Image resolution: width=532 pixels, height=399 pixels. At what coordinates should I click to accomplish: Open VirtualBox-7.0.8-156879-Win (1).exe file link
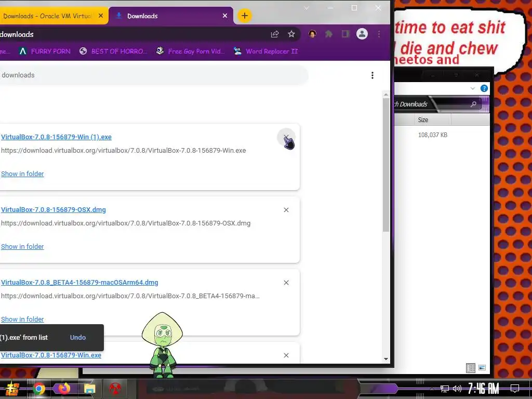pyautogui.click(x=56, y=137)
